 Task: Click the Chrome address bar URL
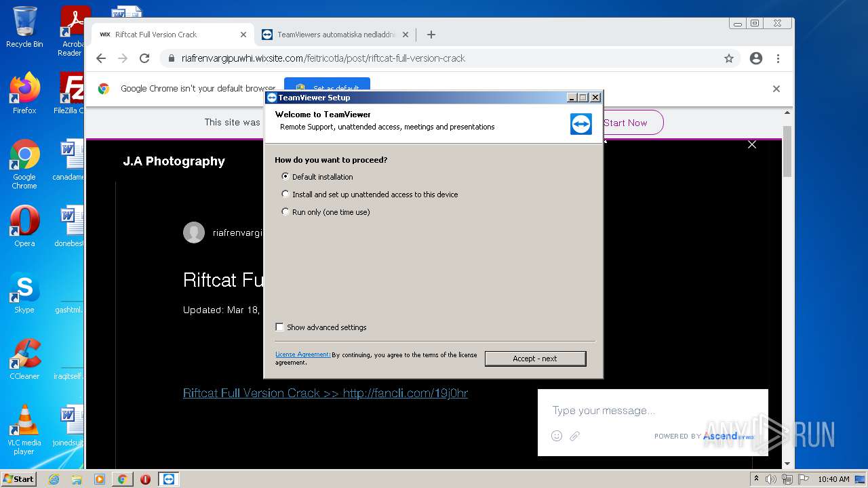[x=323, y=58]
